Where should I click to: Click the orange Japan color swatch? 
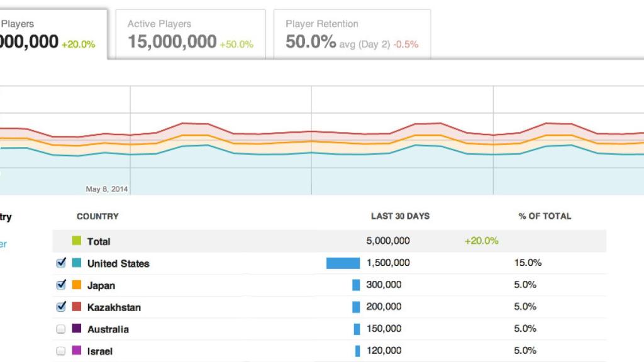(77, 285)
